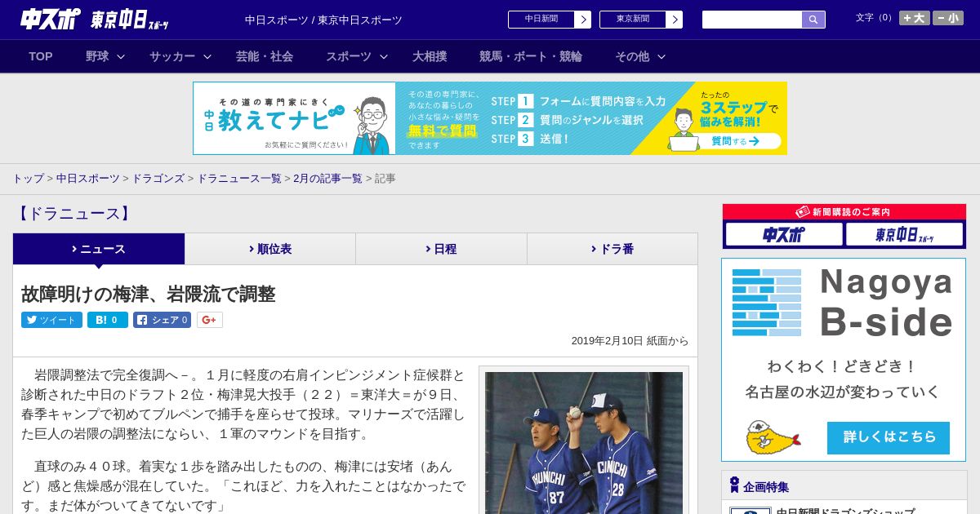Screen dimensions: 980x514
Task: Select the ニュース tab
Action: 99,249
